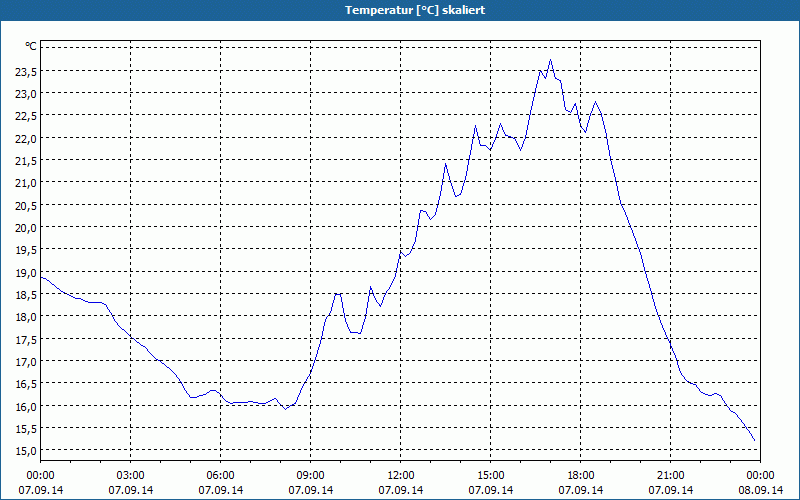
Task: Click the 'Temperatur [°C] skaliert' title bar
Action: pyautogui.click(x=400, y=10)
